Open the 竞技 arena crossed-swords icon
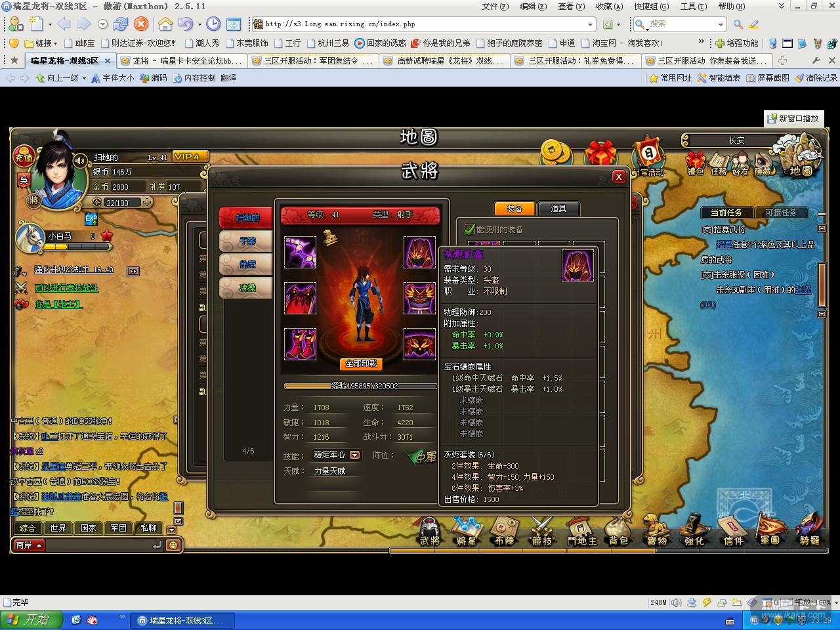The image size is (840, 630). click(542, 532)
